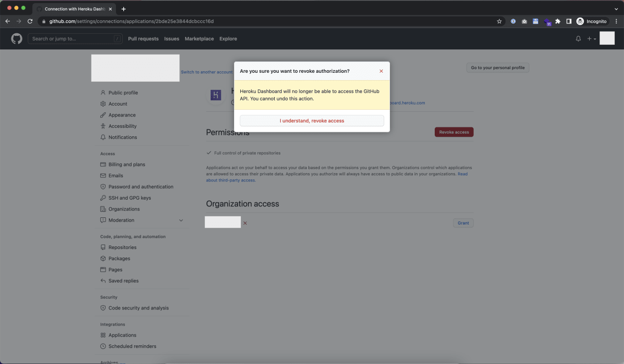
Task: Open Packages settings
Action: [x=120, y=258]
